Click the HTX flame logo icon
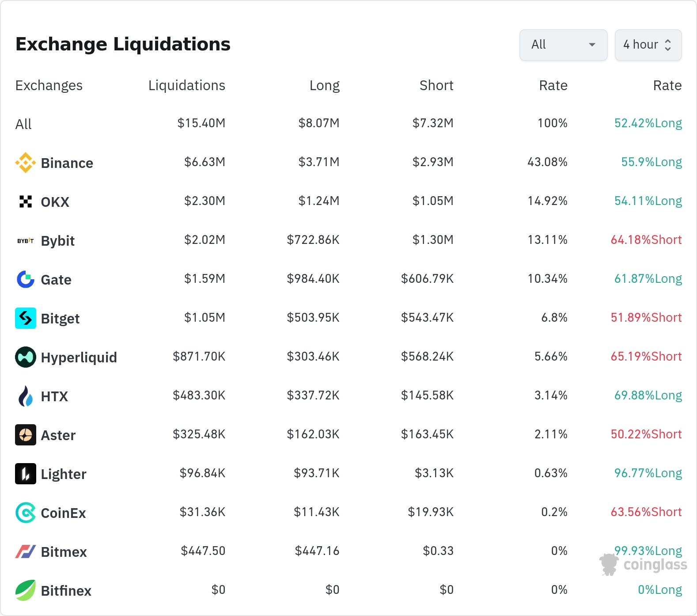This screenshot has height=616, width=697. pos(26,396)
